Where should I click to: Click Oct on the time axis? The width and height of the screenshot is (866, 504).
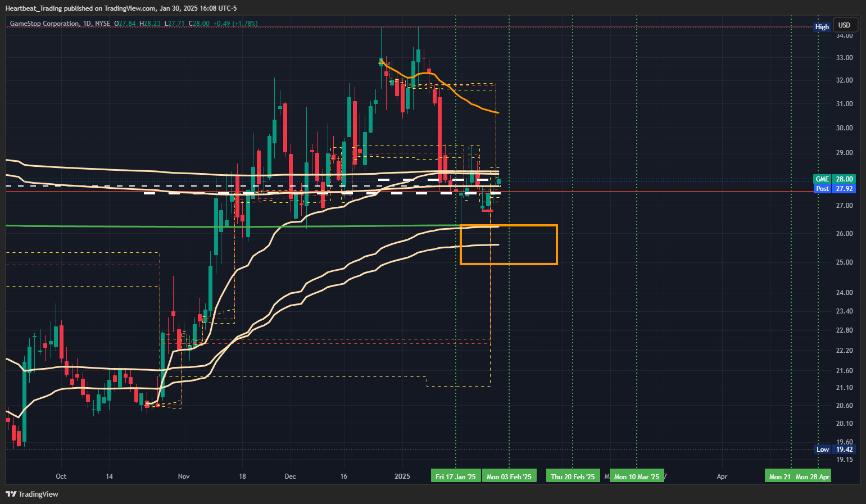click(61, 476)
